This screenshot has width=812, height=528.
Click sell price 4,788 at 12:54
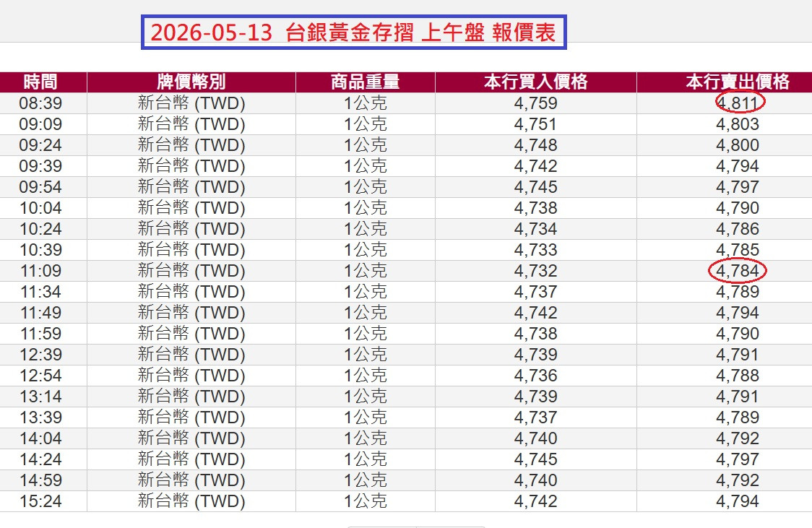pos(738,376)
